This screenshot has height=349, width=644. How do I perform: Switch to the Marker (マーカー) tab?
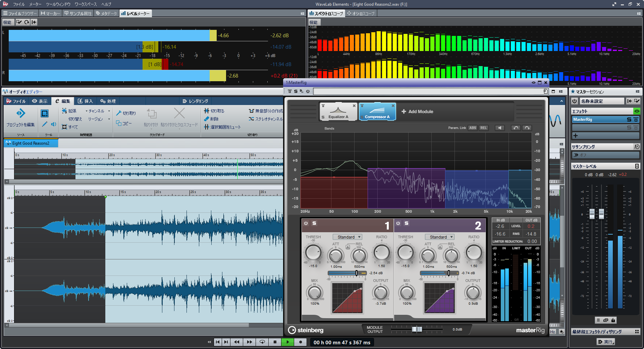tap(51, 13)
